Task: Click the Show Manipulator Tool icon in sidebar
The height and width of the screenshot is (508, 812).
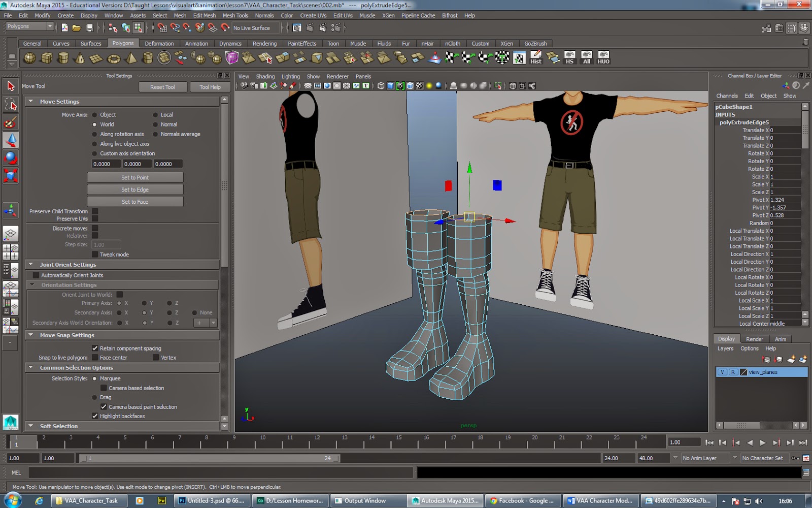Action: [10, 209]
